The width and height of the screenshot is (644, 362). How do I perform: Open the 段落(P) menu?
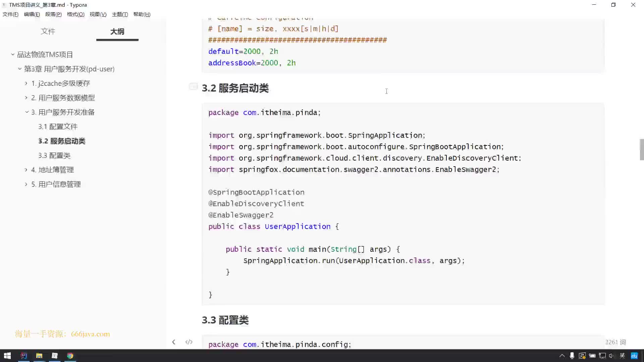tap(53, 14)
